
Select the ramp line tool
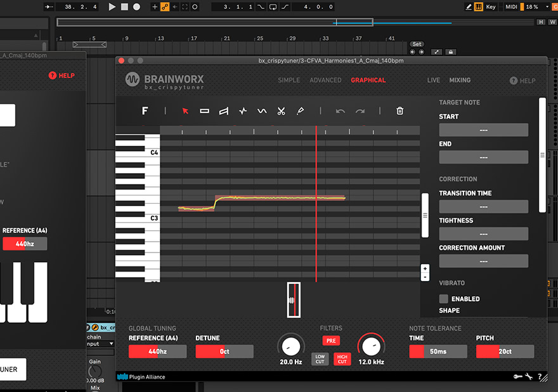pyautogui.click(x=224, y=111)
